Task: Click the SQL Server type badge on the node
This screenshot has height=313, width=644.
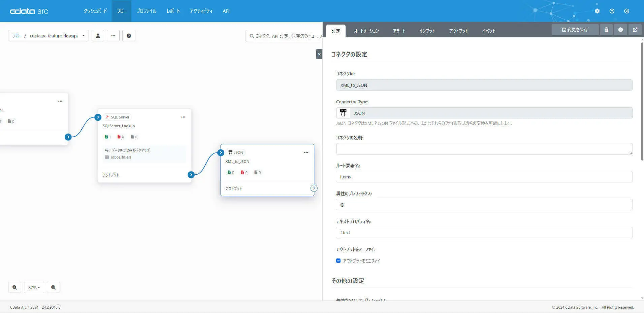Action: click(117, 117)
